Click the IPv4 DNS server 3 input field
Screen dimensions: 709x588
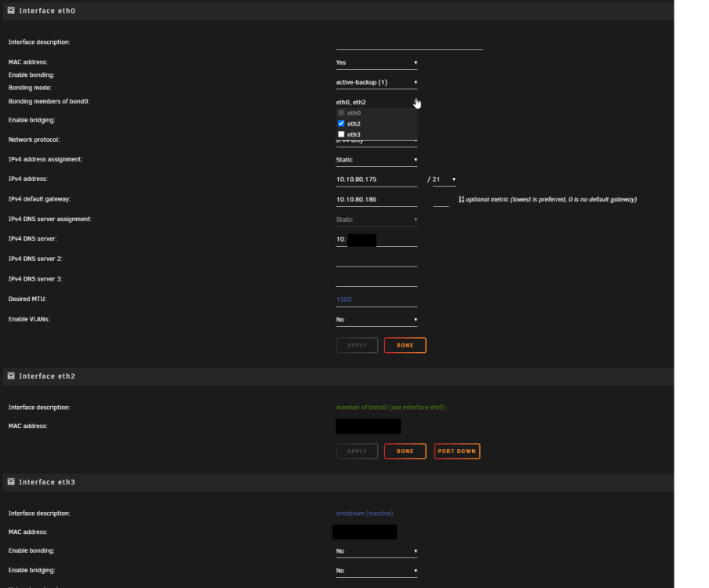(376, 279)
